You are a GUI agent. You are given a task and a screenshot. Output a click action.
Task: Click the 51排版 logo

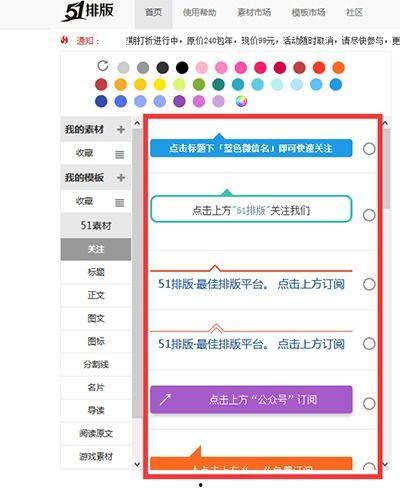click(88, 11)
